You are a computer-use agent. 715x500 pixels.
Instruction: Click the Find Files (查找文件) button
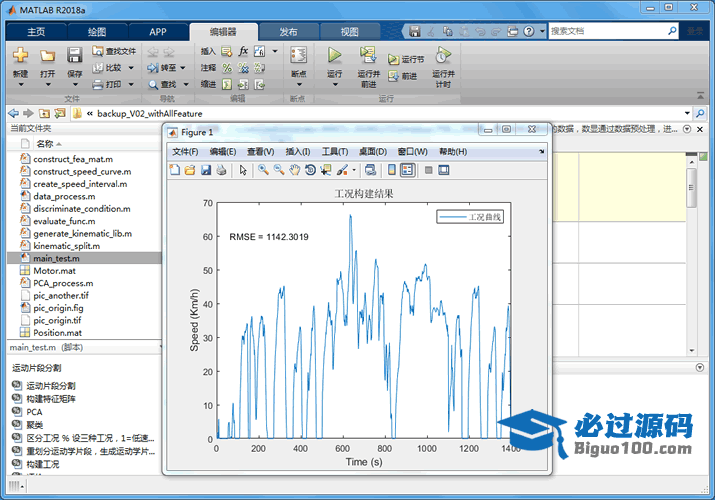click(x=114, y=51)
